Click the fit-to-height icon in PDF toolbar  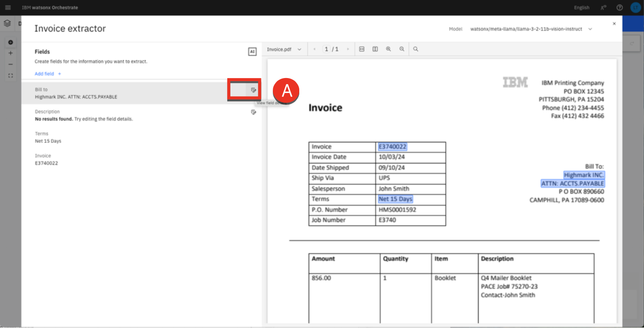[375, 49]
